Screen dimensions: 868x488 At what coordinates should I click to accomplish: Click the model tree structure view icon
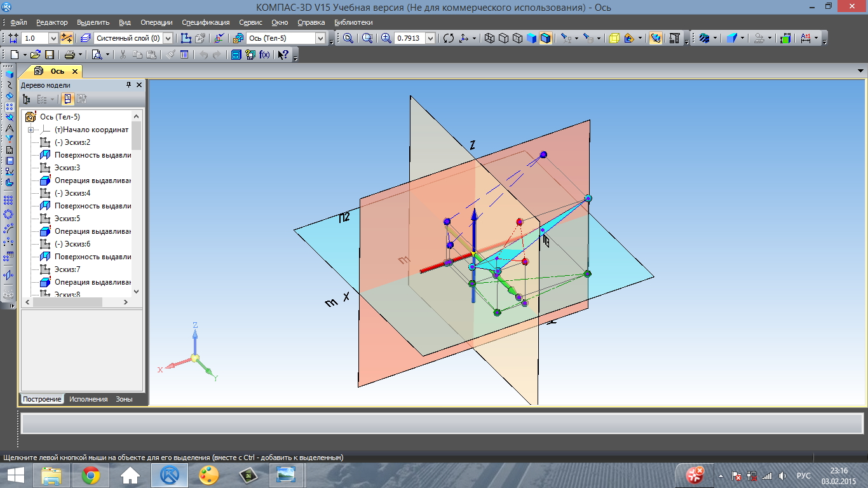(x=26, y=99)
